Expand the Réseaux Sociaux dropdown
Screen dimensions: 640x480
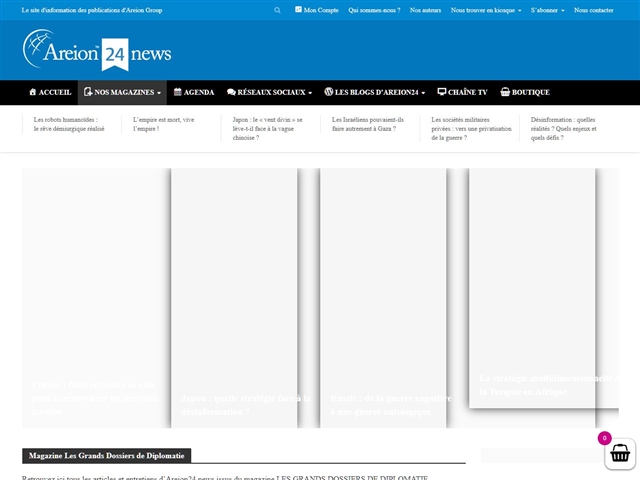coord(269,92)
